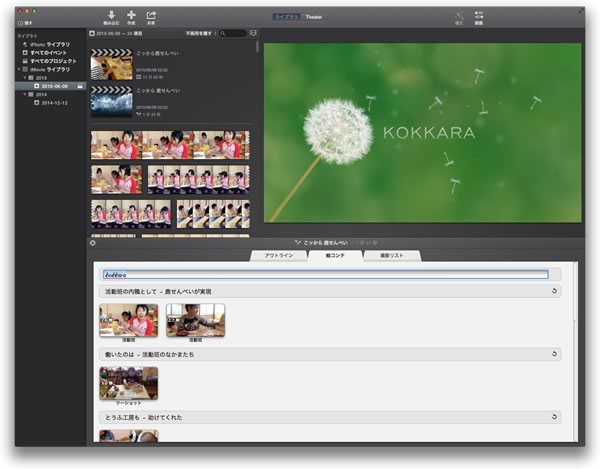Select the short clip in the second filmstrip row
Screen dimensions: 600x469
click(x=116, y=179)
